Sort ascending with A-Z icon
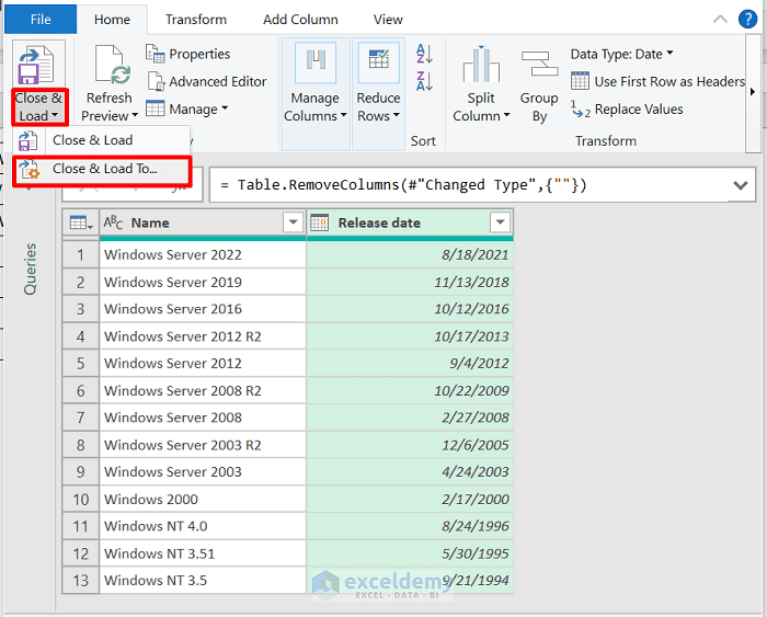Image resolution: width=767 pixels, height=617 pixels. (x=424, y=53)
